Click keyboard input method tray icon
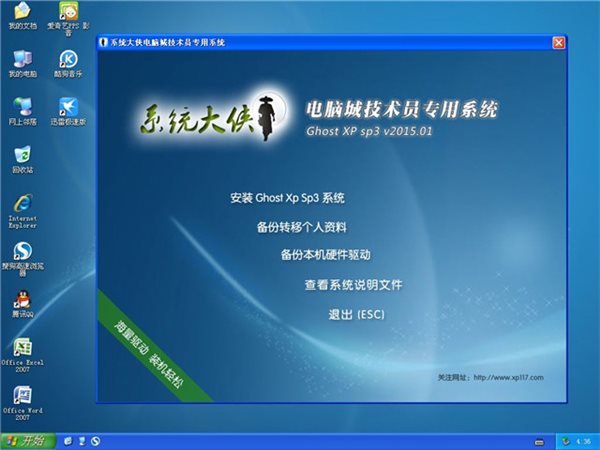Image resolution: width=600 pixels, height=450 pixels. (x=539, y=442)
